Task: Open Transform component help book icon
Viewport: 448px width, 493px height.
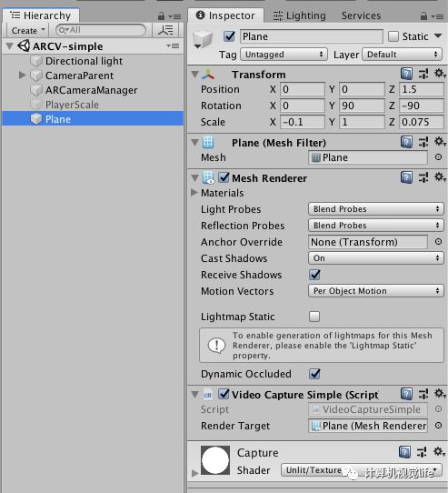Action: tap(406, 75)
